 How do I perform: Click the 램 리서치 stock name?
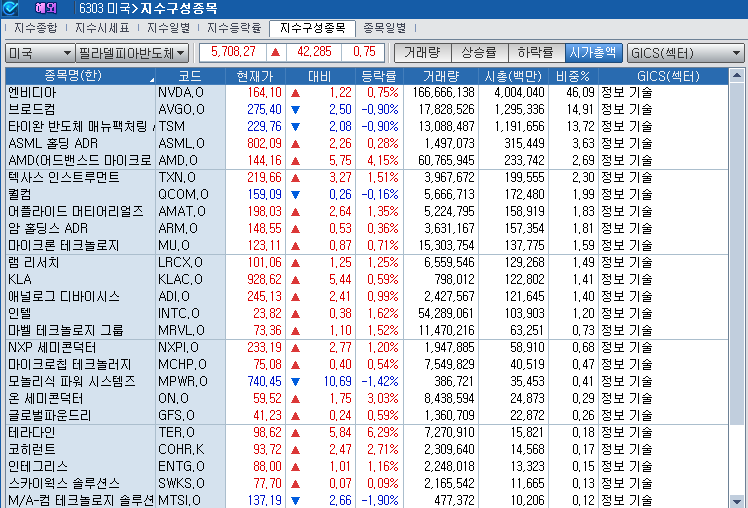[x=33, y=263]
